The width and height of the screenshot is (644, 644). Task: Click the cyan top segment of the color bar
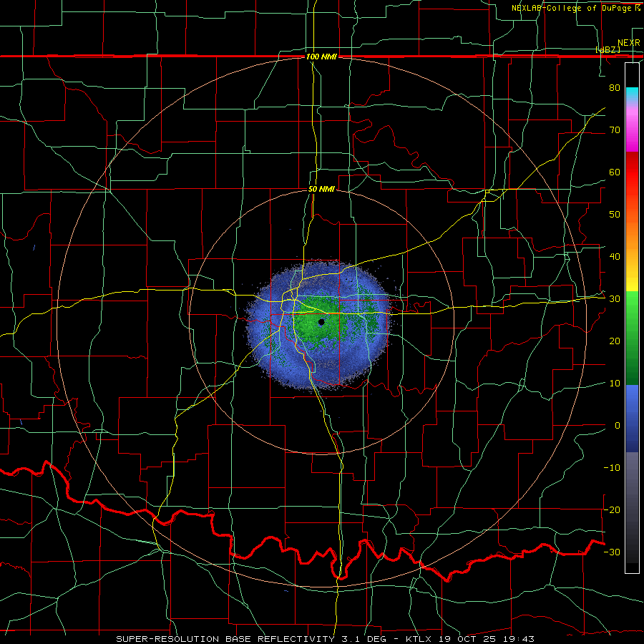pos(632,95)
